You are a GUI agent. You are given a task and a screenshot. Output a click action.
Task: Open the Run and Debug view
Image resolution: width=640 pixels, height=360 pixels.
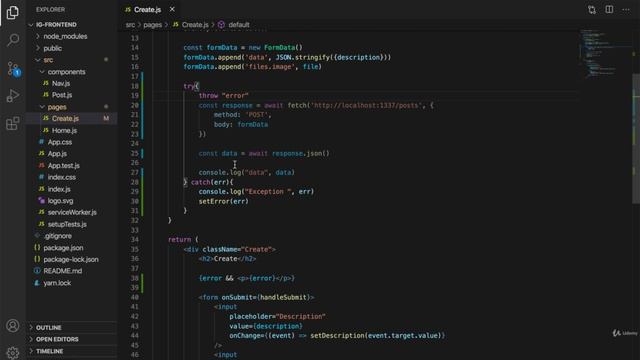click(x=13, y=96)
